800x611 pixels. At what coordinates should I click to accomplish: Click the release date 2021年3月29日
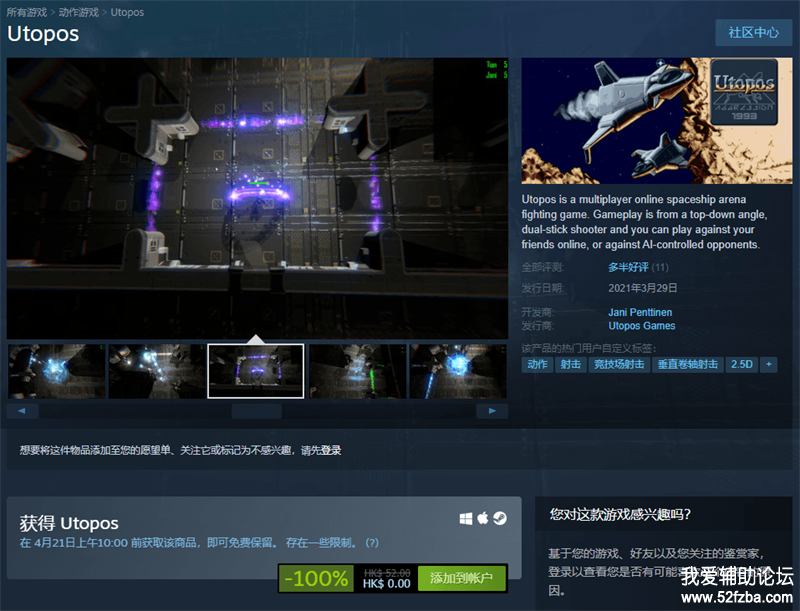[x=642, y=288]
